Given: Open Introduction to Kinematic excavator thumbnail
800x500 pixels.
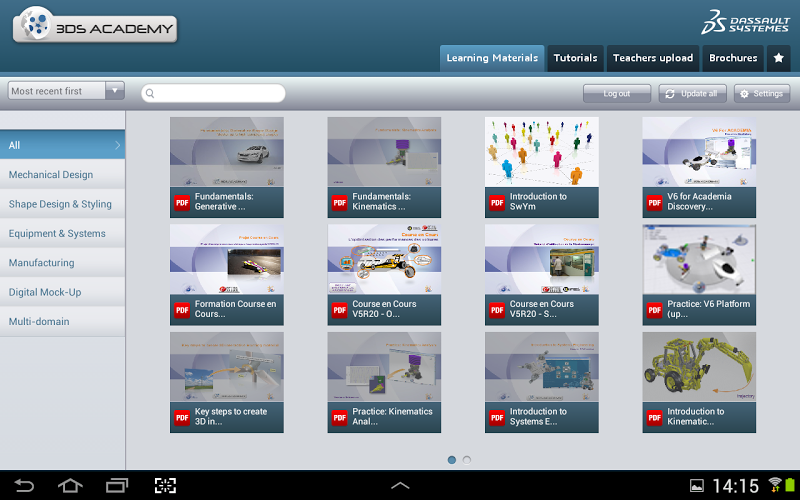Looking at the screenshot, I should (699, 367).
